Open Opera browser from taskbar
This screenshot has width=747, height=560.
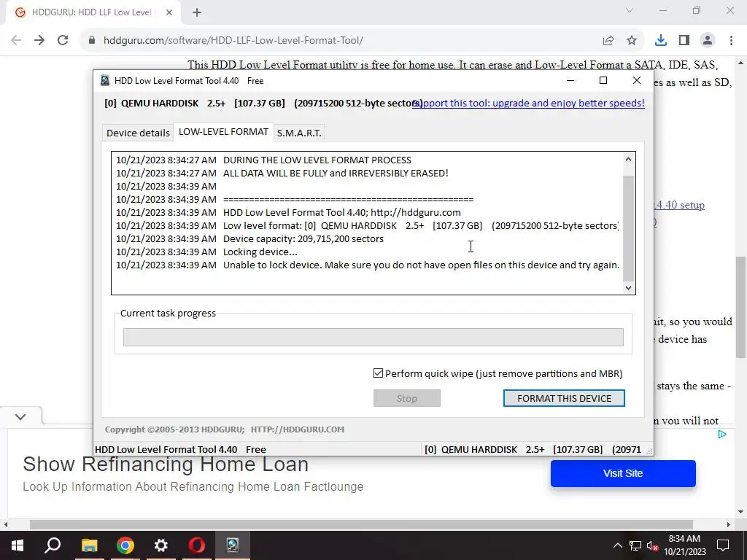(197, 545)
